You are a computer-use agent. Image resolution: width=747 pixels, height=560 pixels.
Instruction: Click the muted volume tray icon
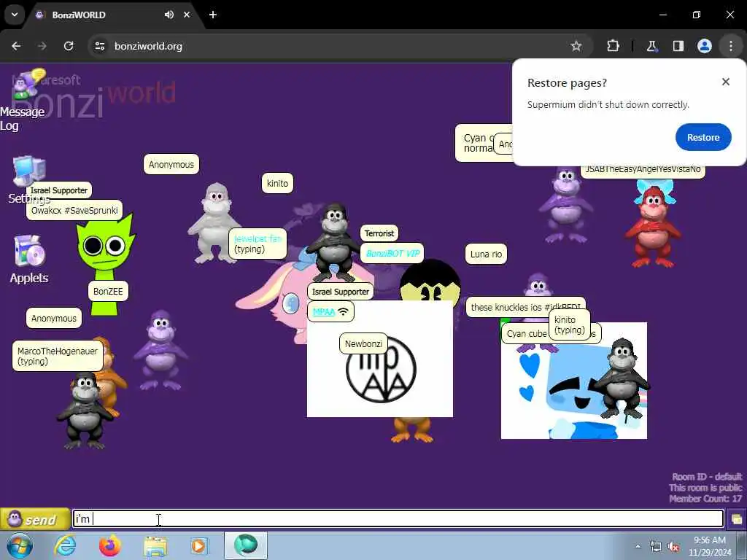click(673, 547)
